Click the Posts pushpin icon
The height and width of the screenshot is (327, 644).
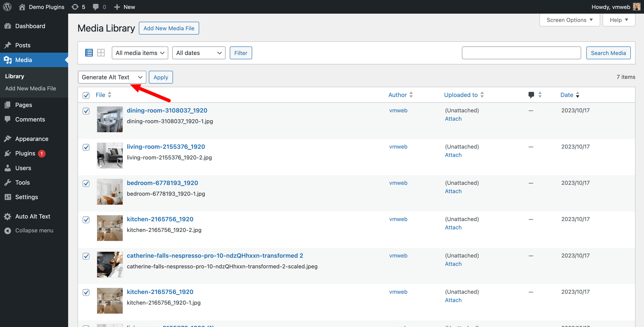[x=8, y=45]
